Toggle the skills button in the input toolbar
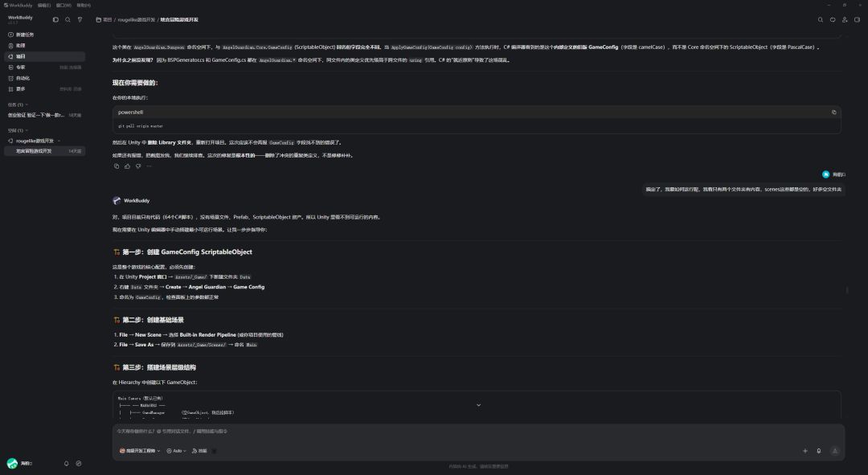 199,451
